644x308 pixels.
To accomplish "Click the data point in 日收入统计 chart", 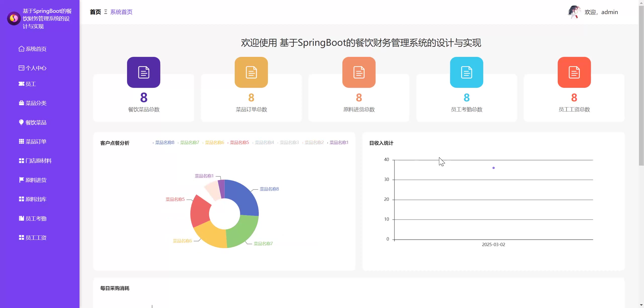I will click(x=494, y=168).
